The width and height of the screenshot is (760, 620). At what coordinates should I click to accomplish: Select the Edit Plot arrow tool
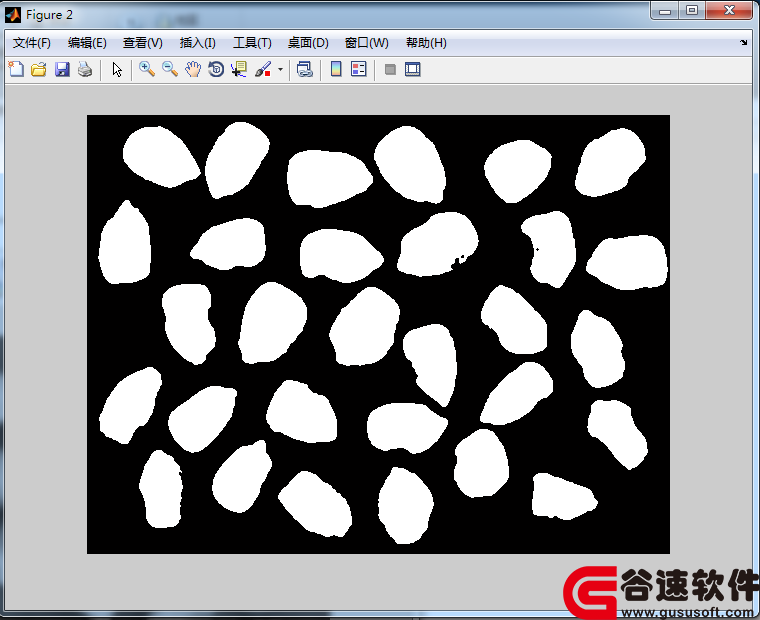[117, 69]
